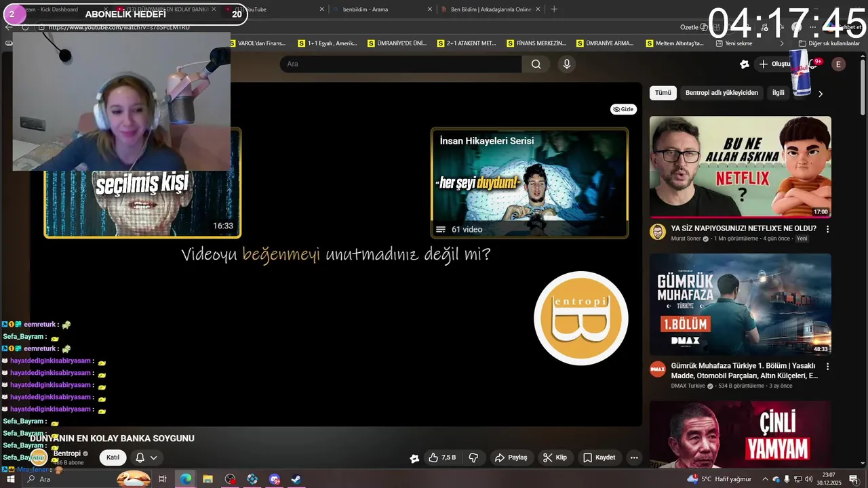The image size is (868, 488).
Task: Open Discord from the taskbar
Action: pyautogui.click(x=274, y=479)
